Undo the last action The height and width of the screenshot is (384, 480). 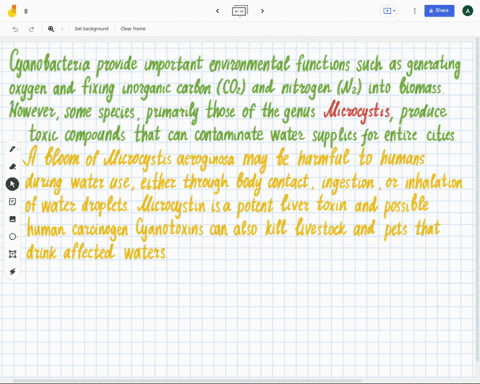(15, 29)
